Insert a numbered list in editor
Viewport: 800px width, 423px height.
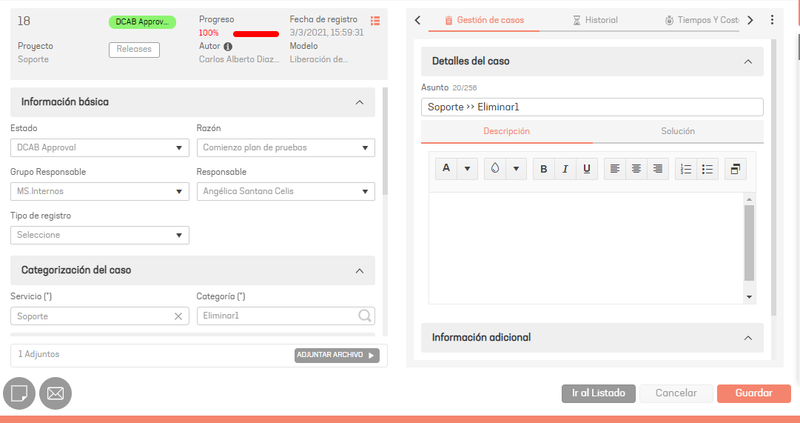(686, 169)
